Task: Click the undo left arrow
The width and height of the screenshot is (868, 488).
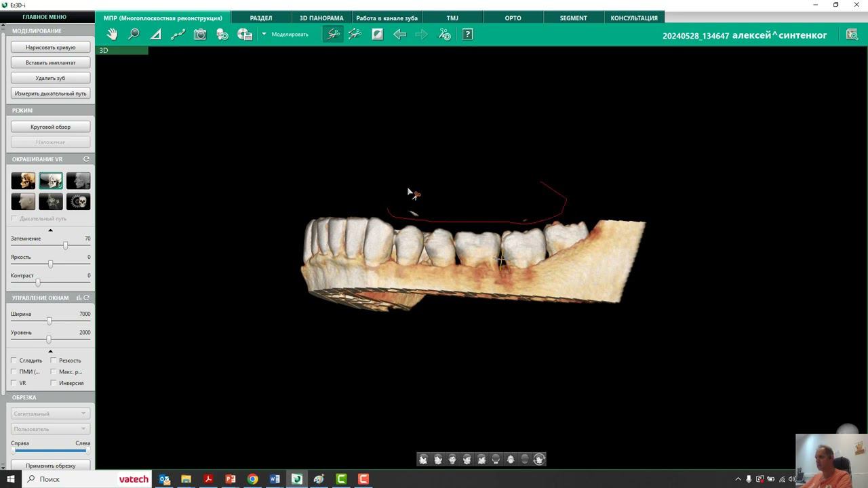Action: click(399, 34)
